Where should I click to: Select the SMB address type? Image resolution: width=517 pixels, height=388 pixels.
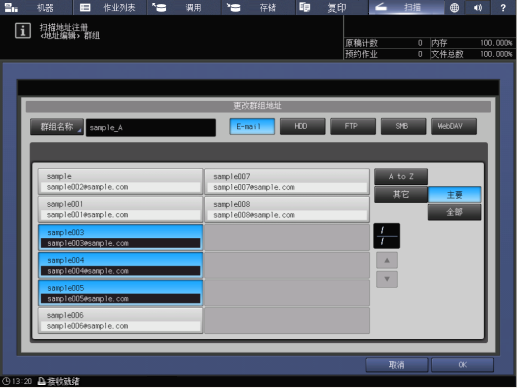tap(403, 126)
